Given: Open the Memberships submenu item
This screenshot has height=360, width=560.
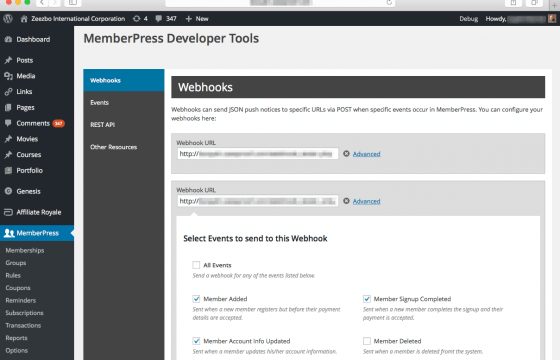Looking at the screenshot, I should (x=25, y=250).
